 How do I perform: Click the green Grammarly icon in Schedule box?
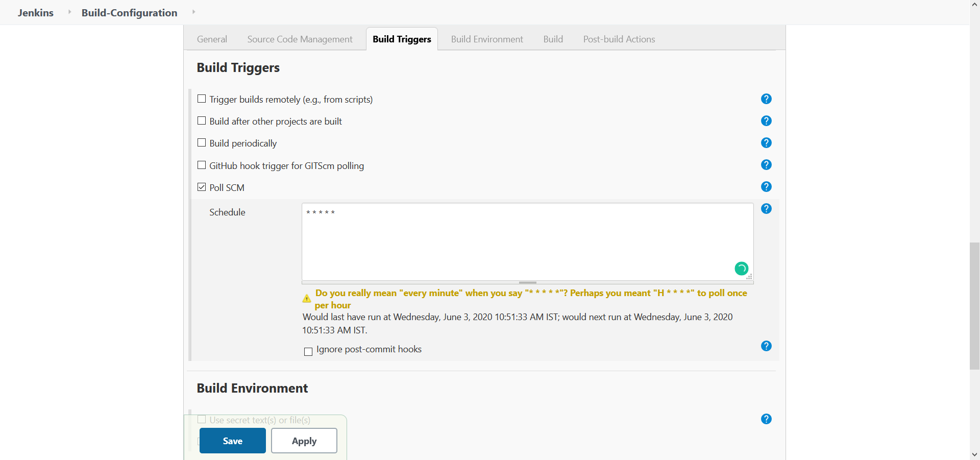pos(741,269)
